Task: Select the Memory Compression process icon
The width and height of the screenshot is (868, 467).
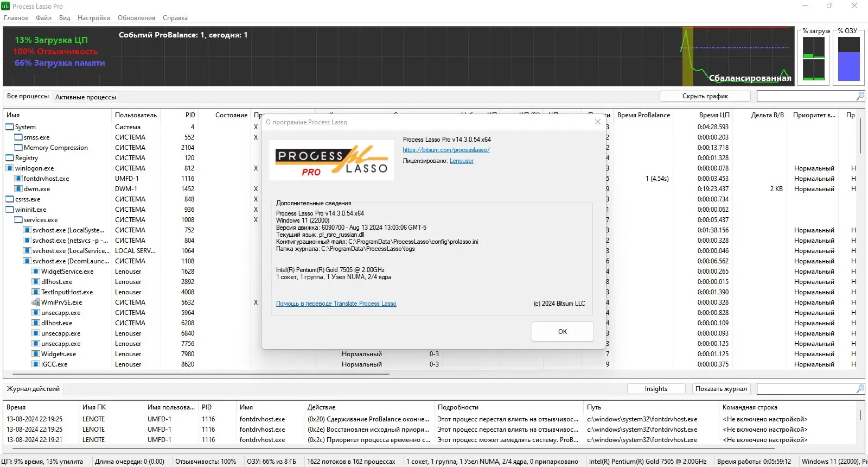Action: pos(18,148)
